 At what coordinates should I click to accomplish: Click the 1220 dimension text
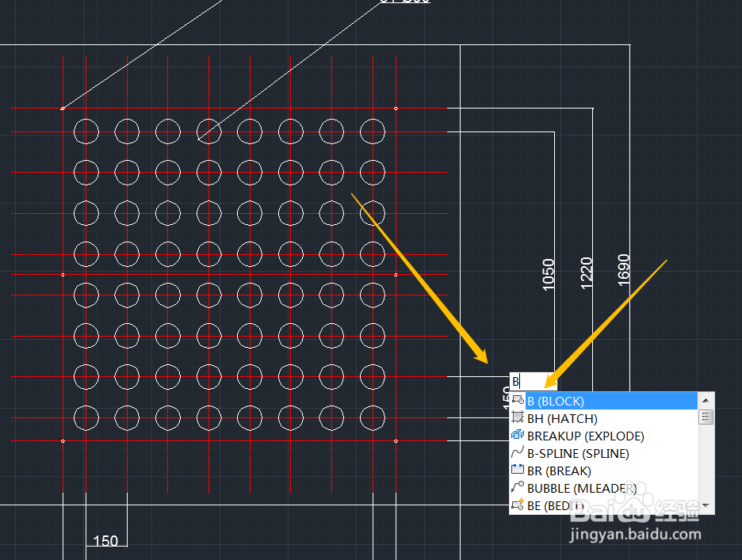587,273
